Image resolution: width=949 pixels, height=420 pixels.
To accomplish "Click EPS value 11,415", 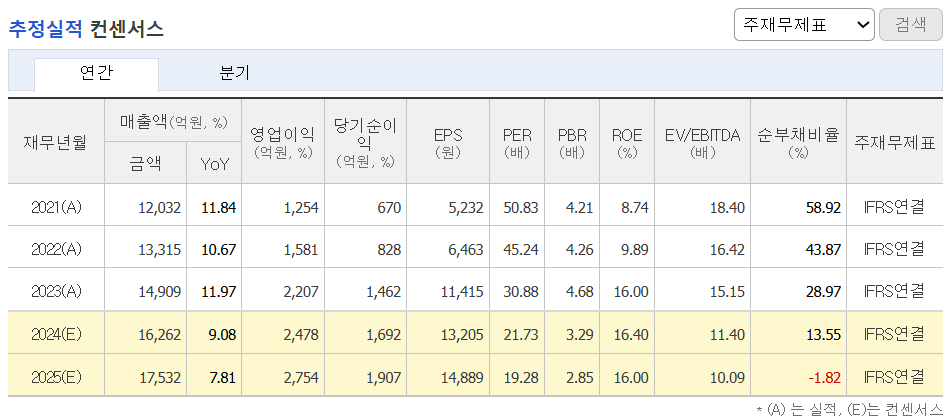I will (462, 292).
